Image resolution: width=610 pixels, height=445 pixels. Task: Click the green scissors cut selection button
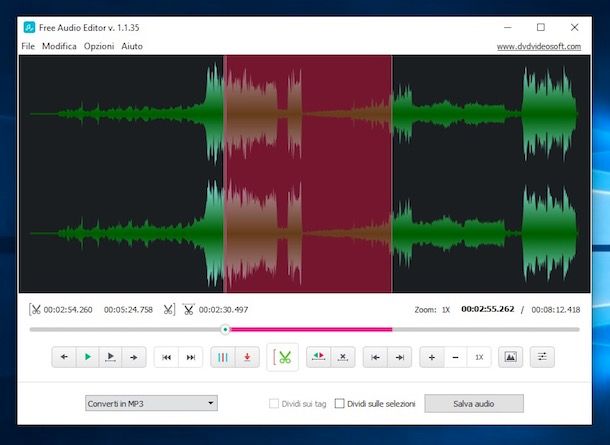pyautogui.click(x=283, y=357)
